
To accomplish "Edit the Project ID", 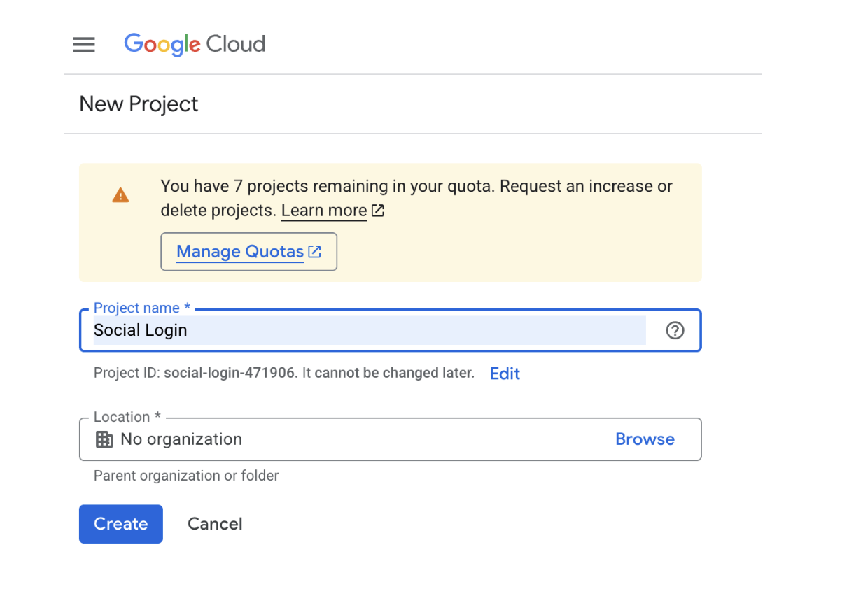I will (505, 374).
